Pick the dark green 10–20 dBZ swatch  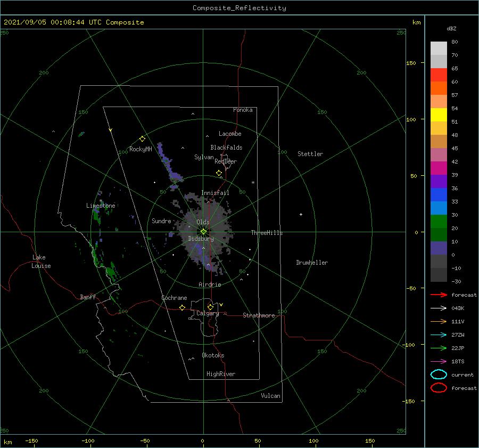(x=439, y=234)
